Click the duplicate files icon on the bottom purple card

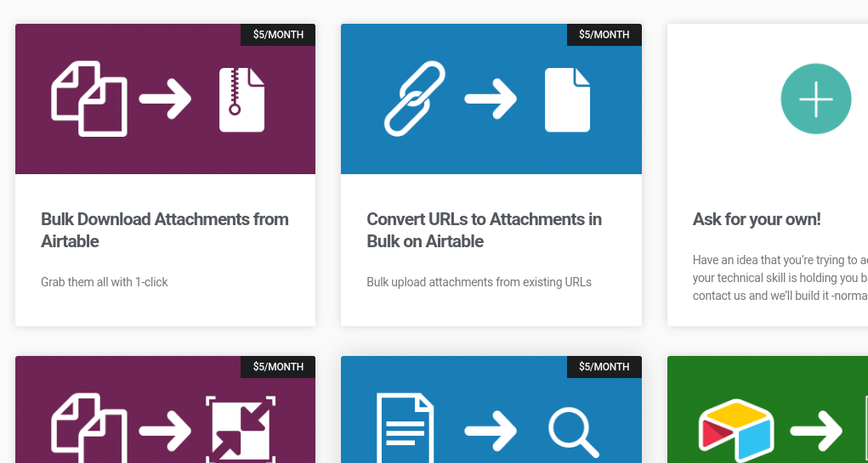click(89, 428)
